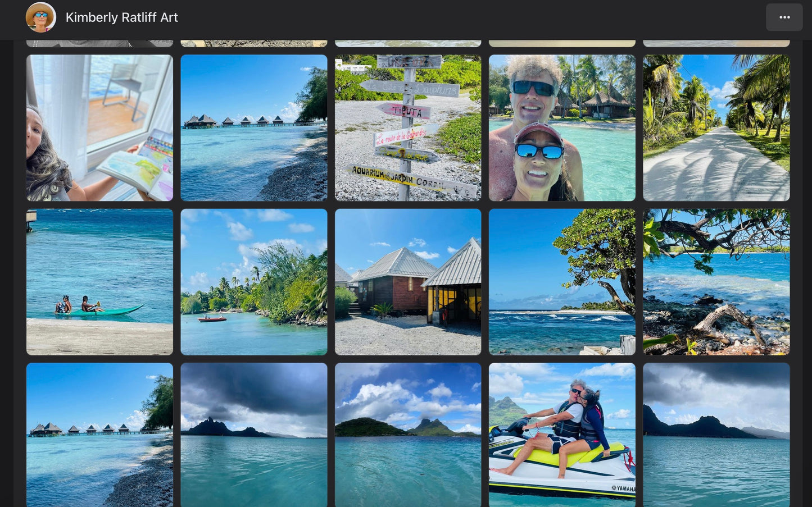This screenshot has width=812, height=507.
Task: View the metal-roofed bungalow huts photo
Action: (408, 282)
